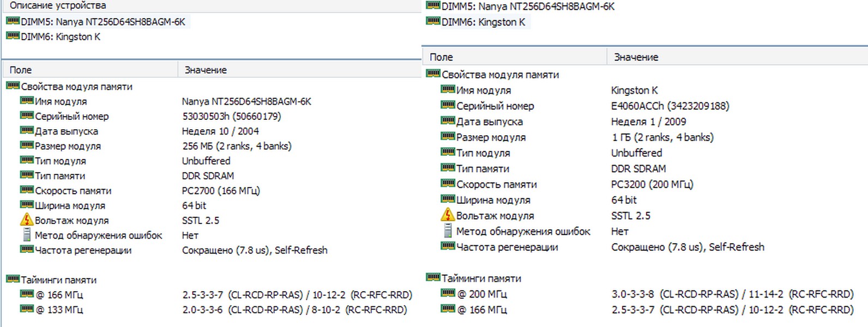Select DIMM6 Kingston K in right panel
This screenshot has height=327, width=868.
click(x=483, y=22)
